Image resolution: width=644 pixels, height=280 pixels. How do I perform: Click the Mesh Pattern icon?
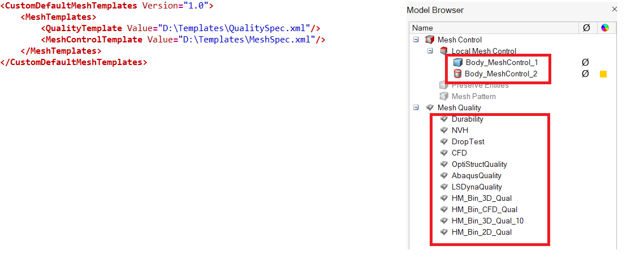pyautogui.click(x=444, y=96)
